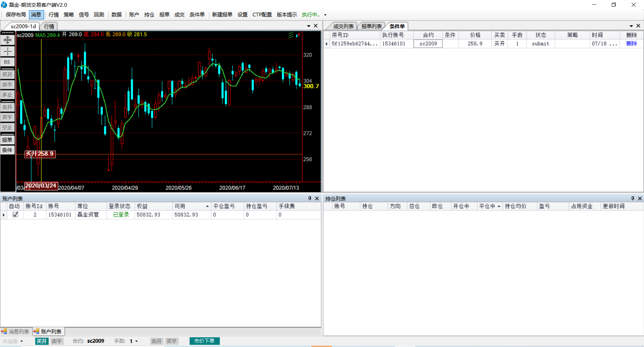Image resolution: width=644 pixels, height=347 pixels.
Task: Close the 条件单 tab group panel
Action: [638, 26]
